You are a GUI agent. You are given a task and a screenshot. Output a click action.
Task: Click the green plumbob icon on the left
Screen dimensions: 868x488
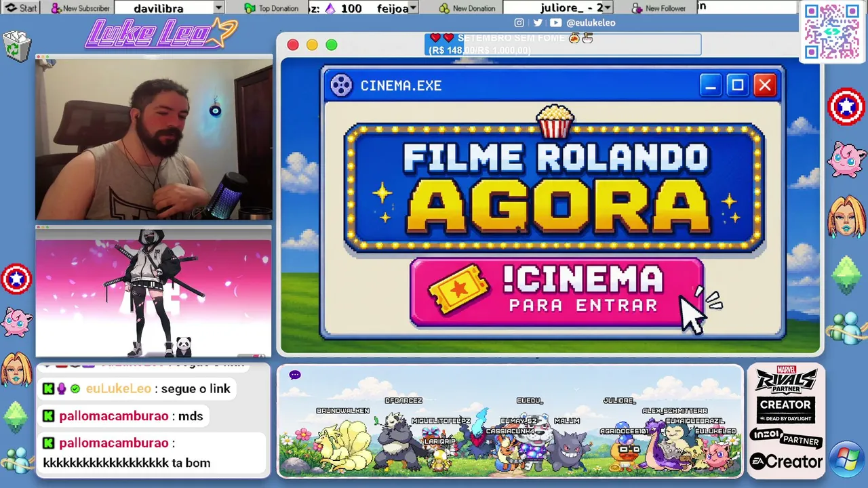coord(16,416)
